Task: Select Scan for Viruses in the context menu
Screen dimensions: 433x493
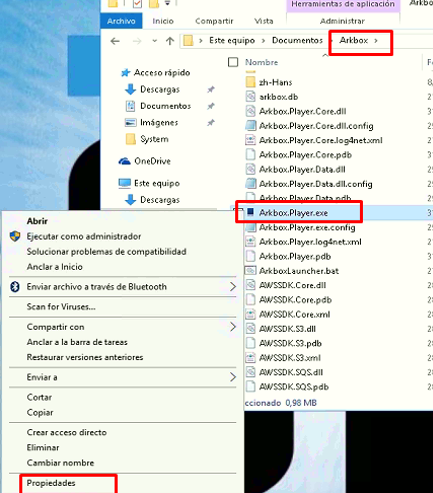Action: [x=61, y=307]
